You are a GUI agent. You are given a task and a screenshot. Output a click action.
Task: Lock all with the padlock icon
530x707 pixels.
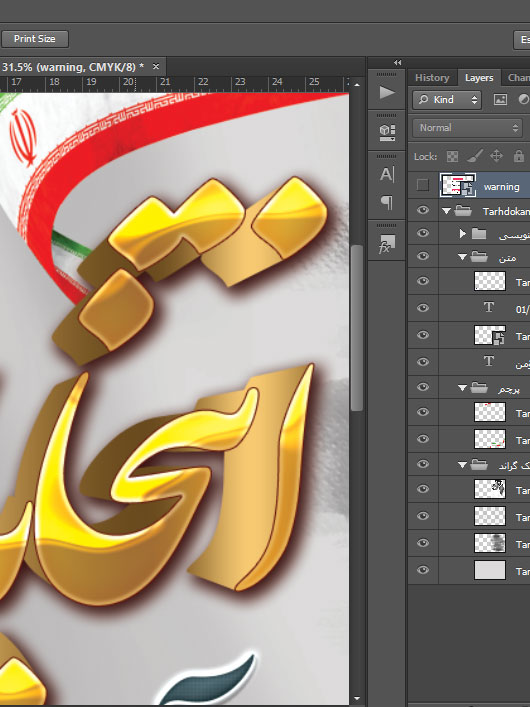pyautogui.click(x=519, y=156)
